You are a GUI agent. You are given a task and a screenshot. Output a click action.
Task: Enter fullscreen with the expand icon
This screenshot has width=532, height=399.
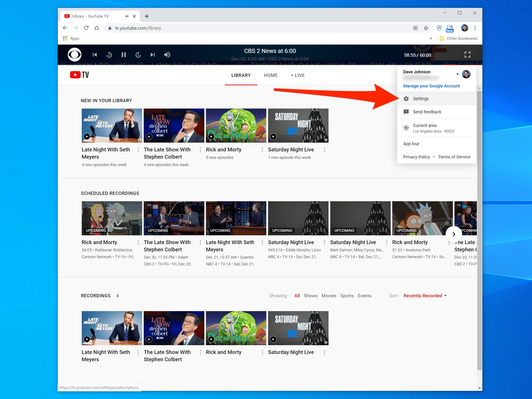tap(467, 55)
